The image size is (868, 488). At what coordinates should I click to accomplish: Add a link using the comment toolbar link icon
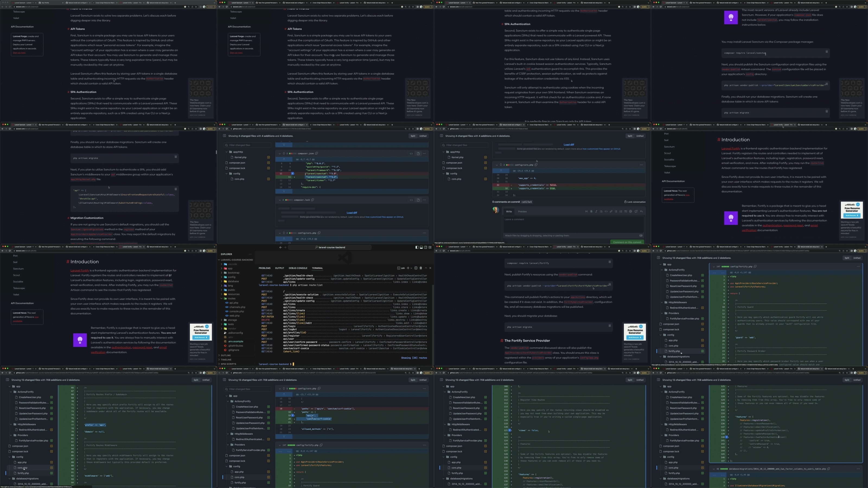click(x=611, y=211)
